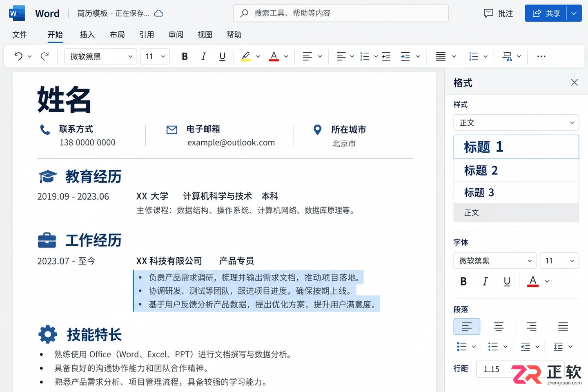Click the 共享 share button
Screen dimensions: 588x392
point(546,13)
